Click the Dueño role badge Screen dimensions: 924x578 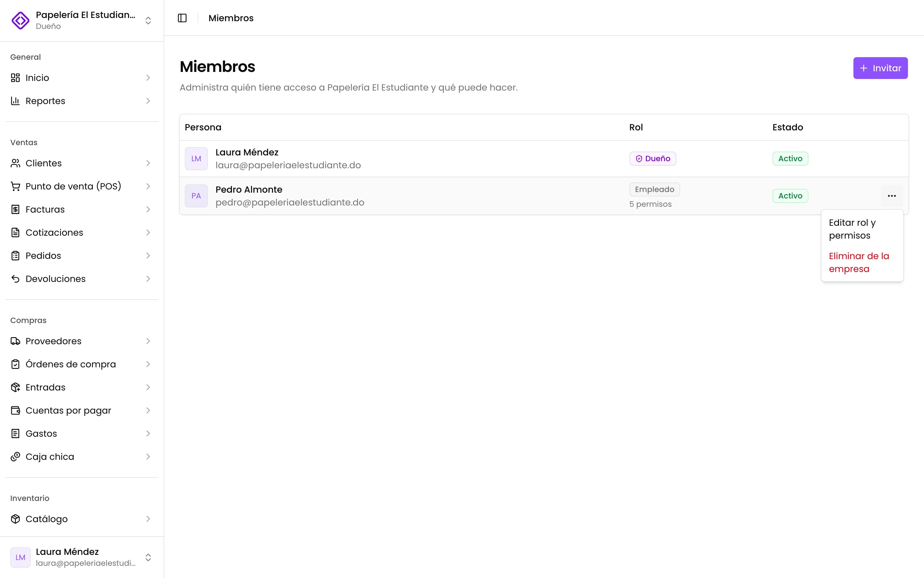pos(653,159)
